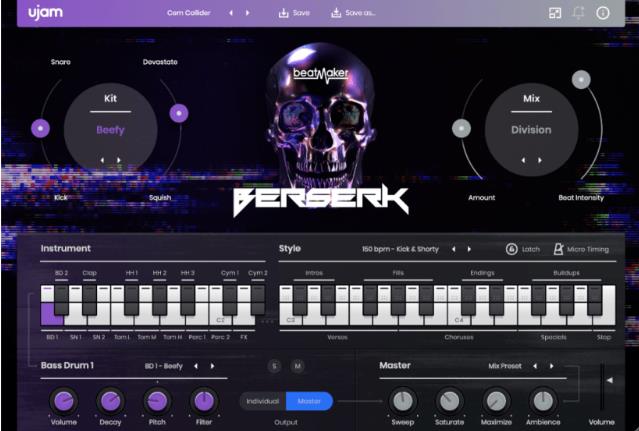639x431 pixels.
Task: Click the master Volume fader handle
Action: [610, 380]
